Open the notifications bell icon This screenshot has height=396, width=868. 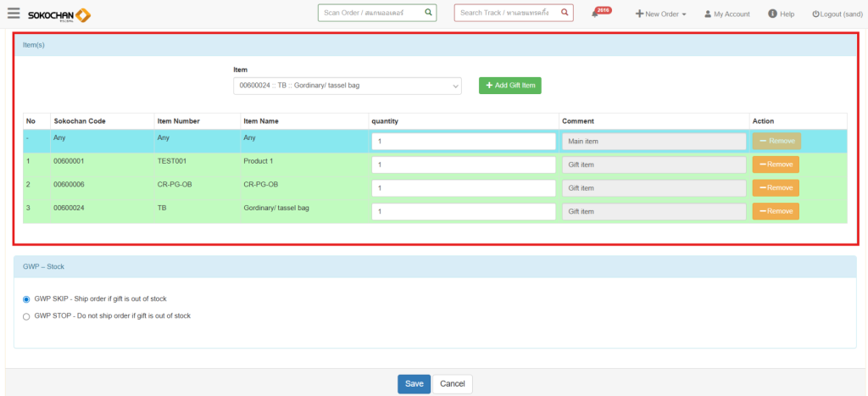[596, 14]
